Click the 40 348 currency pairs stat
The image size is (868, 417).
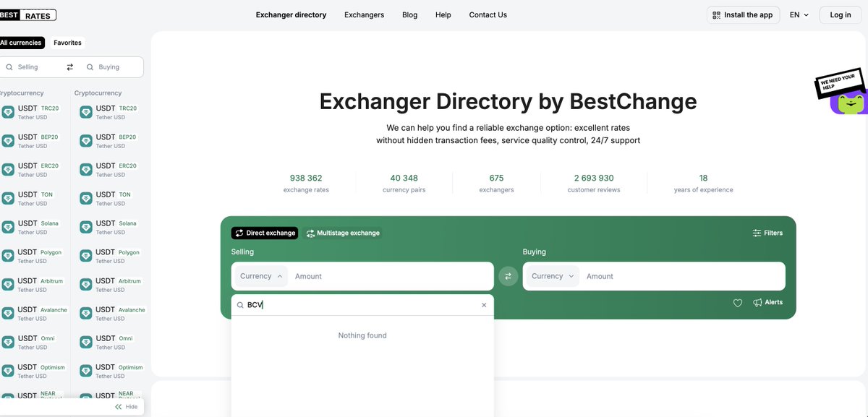pos(404,184)
